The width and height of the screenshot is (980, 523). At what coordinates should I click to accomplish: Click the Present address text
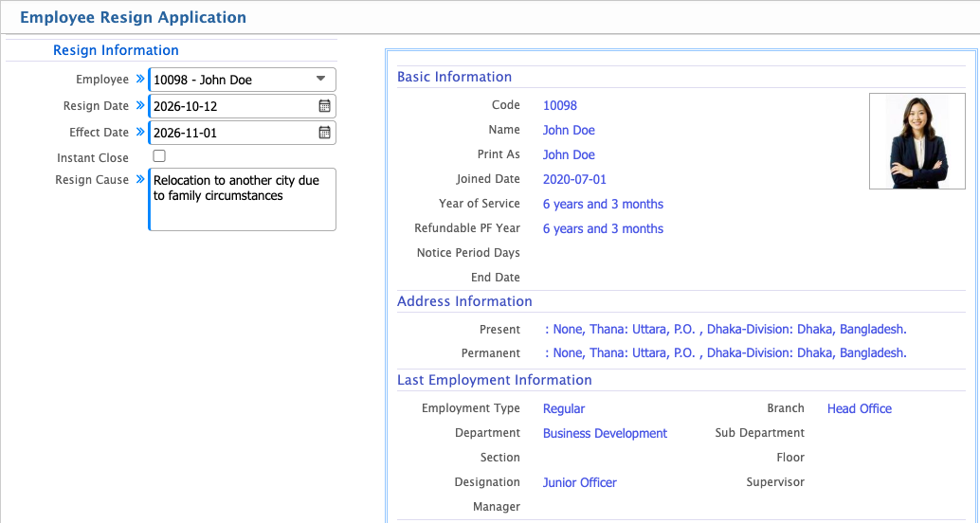[x=726, y=330]
